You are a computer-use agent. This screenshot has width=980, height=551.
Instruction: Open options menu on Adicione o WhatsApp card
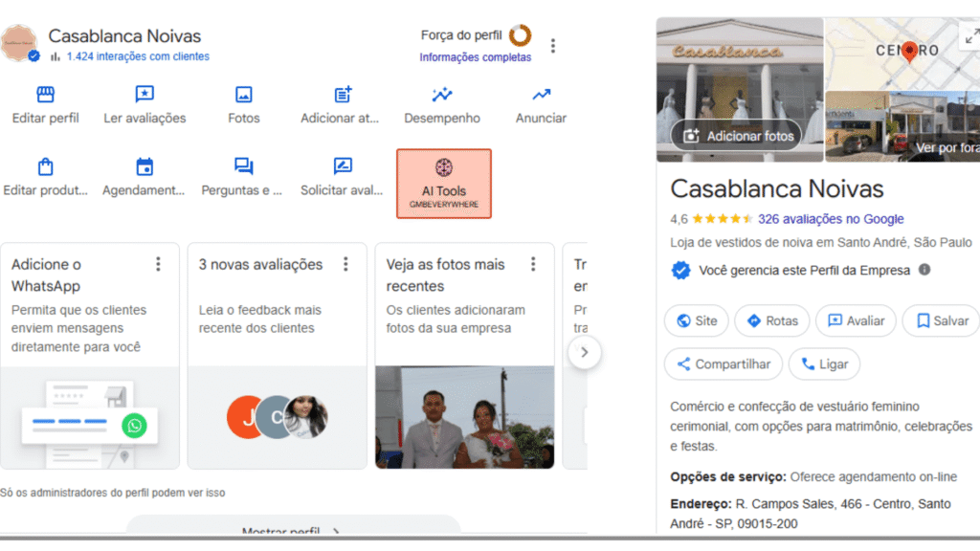(158, 264)
